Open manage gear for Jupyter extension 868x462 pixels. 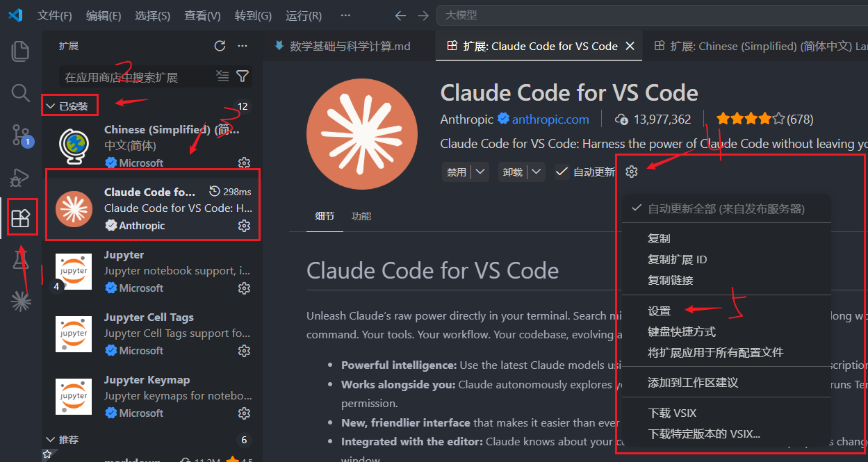click(244, 288)
